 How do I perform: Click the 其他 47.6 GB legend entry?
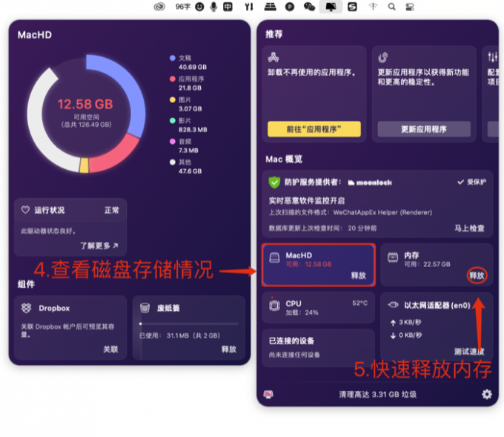coord(186,167)
